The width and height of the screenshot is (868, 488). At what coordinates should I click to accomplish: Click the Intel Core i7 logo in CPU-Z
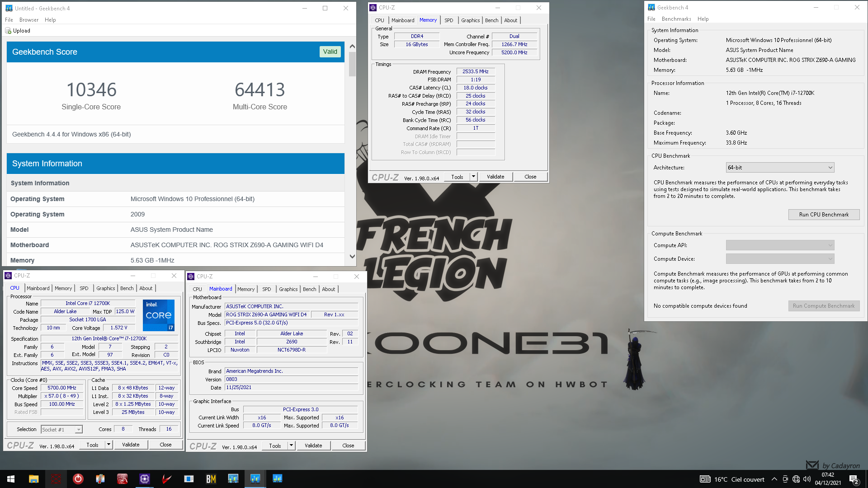(159, 315)
